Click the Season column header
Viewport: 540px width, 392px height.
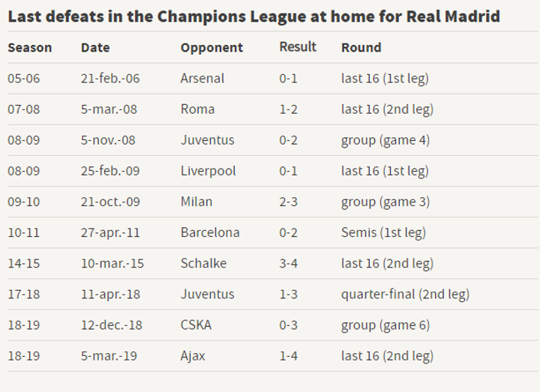click(x=30, y=47)
